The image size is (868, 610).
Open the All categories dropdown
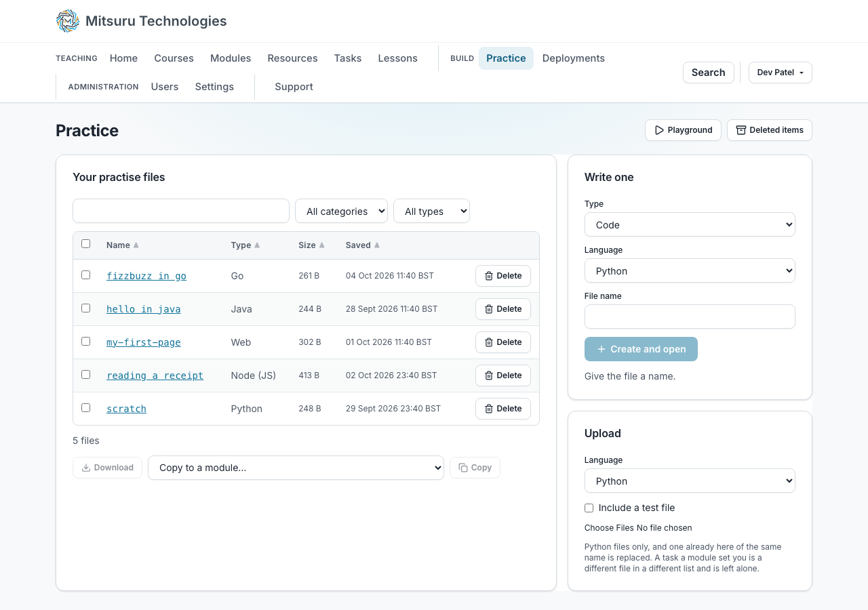[x=341, y=211]
